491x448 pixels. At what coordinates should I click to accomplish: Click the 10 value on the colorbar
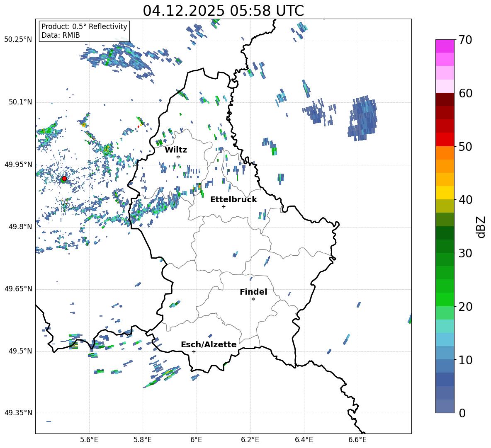click(465, 360)
